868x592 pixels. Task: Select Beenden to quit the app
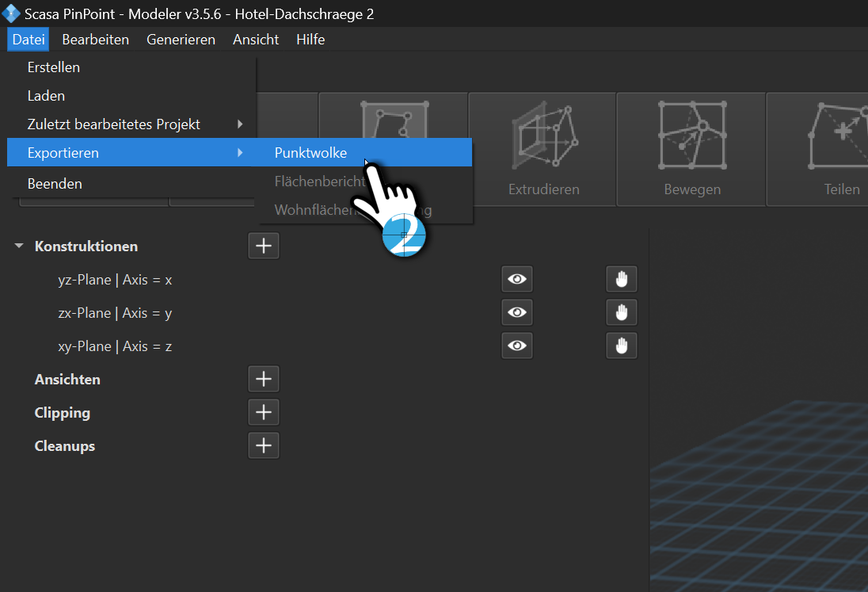pos(131,184)
